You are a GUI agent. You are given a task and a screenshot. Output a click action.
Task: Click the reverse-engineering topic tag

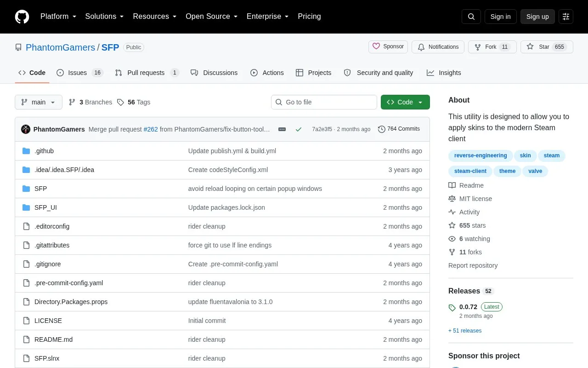click(x=481, y=155)
